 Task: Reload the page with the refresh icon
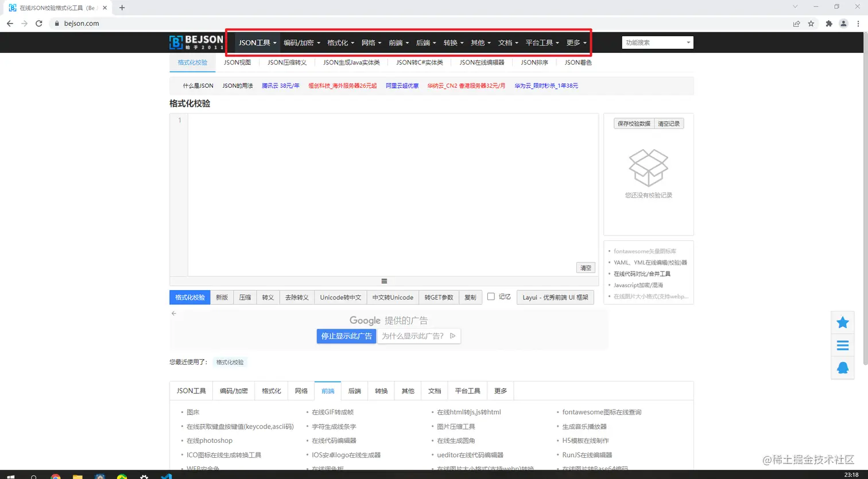click(39, 24)
